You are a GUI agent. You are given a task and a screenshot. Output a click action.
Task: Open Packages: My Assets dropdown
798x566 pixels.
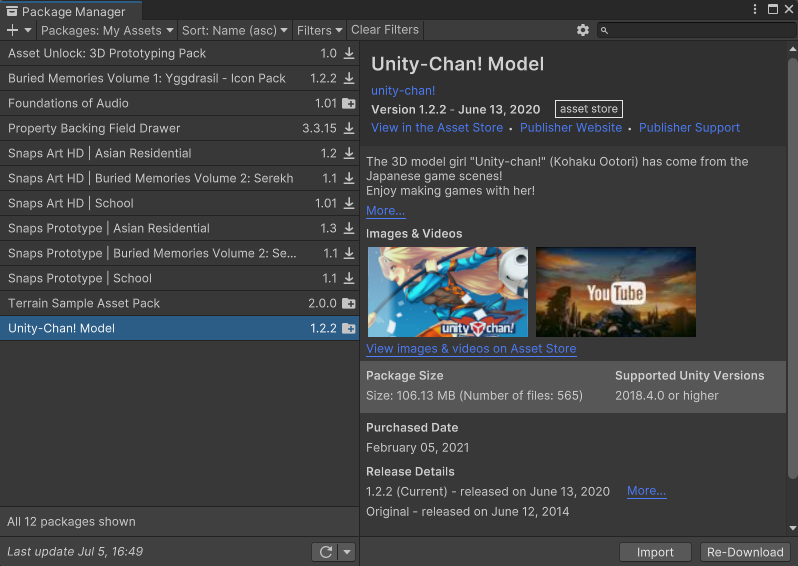coord(107,31)
